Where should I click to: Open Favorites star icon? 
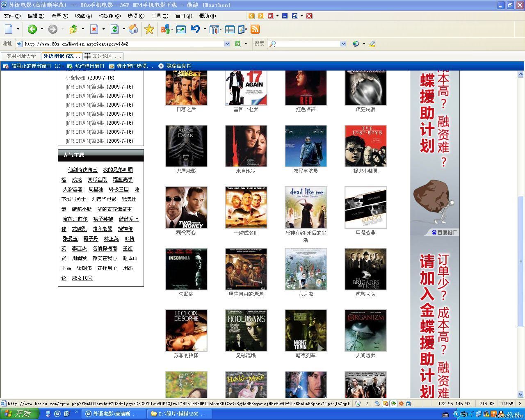149,29
